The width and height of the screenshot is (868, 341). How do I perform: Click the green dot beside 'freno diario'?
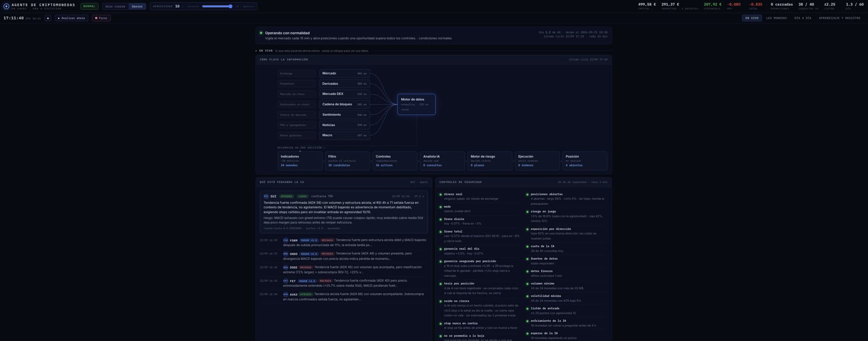441,220
